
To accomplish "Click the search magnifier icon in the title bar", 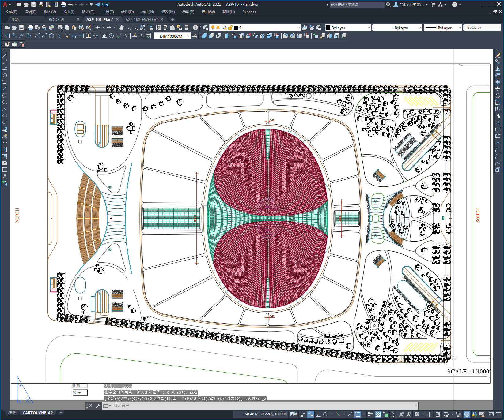I will (388, 5).
